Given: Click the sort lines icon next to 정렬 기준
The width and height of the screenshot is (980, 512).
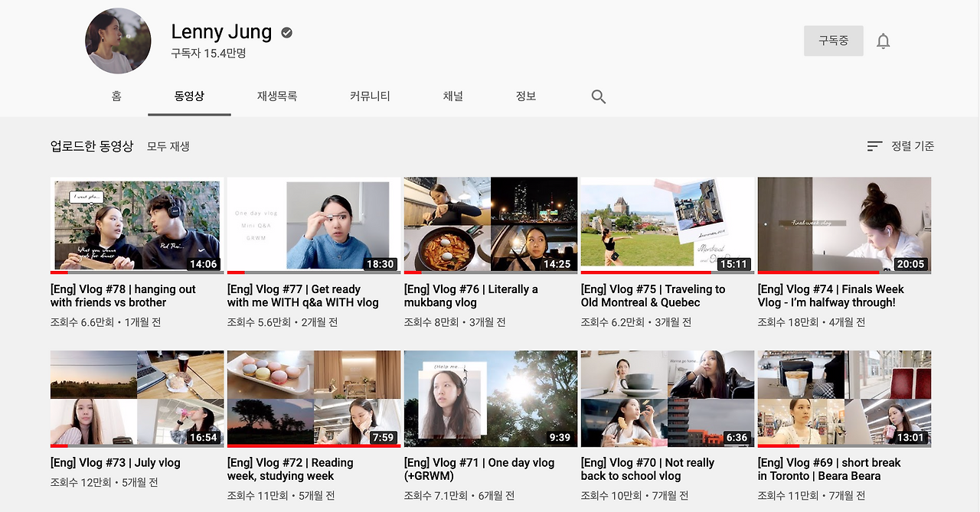Looking at the screenshot, I should pos(874,146).
